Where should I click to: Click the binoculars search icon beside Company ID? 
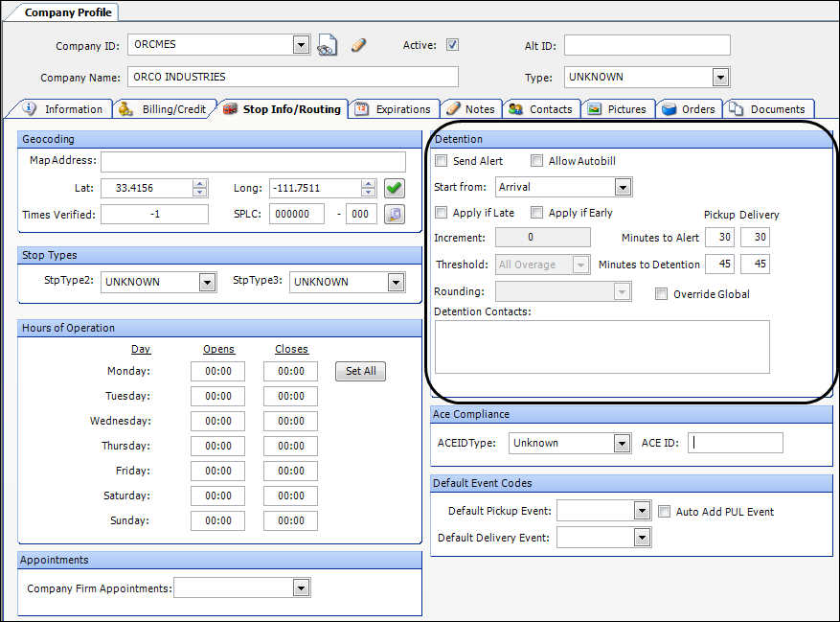pyautogui.click(x=328, y=45)
